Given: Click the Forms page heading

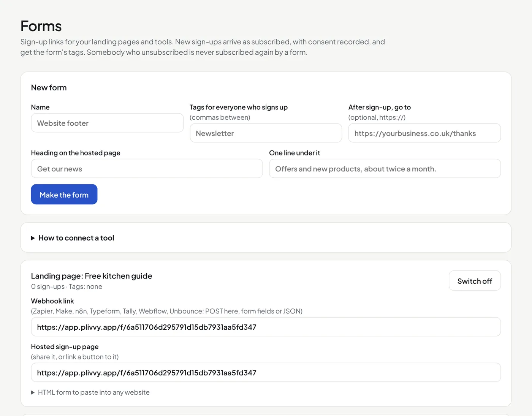Looking at the screenshot, I should (x=41, y=26).
